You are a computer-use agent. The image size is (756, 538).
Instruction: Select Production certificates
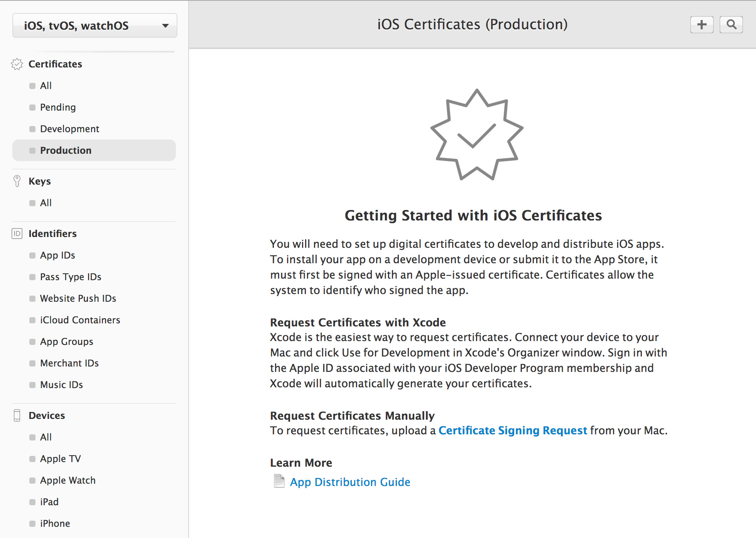[94, 150]
